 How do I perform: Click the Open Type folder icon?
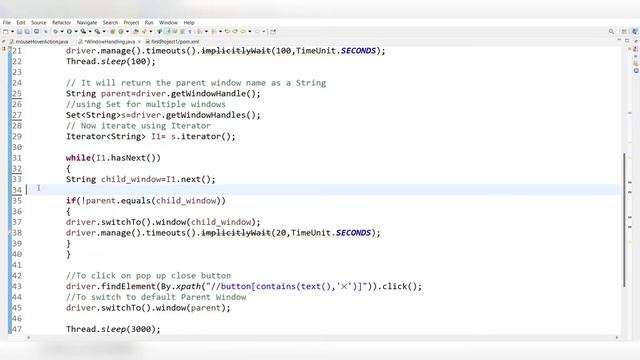[x=135, y=31]
